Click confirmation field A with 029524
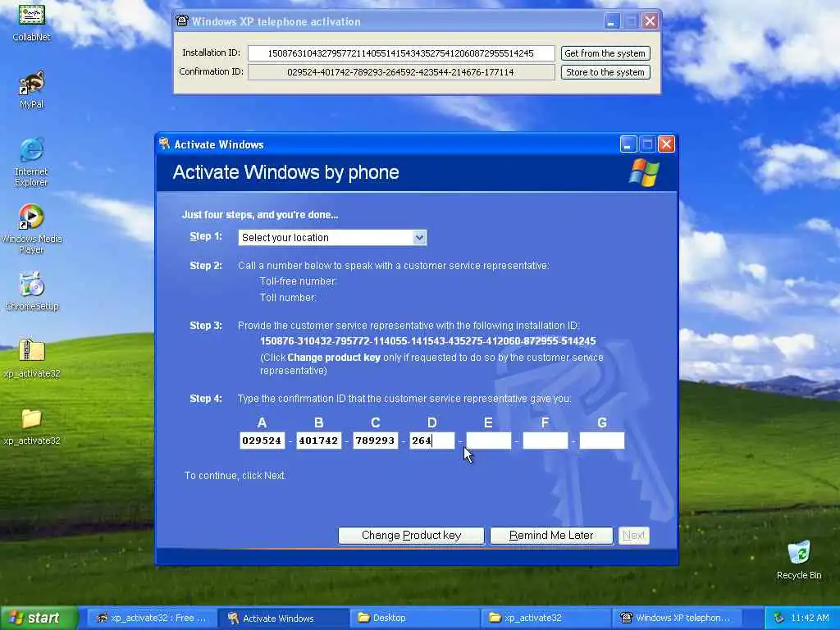840x630 pixels. point(262,441)
